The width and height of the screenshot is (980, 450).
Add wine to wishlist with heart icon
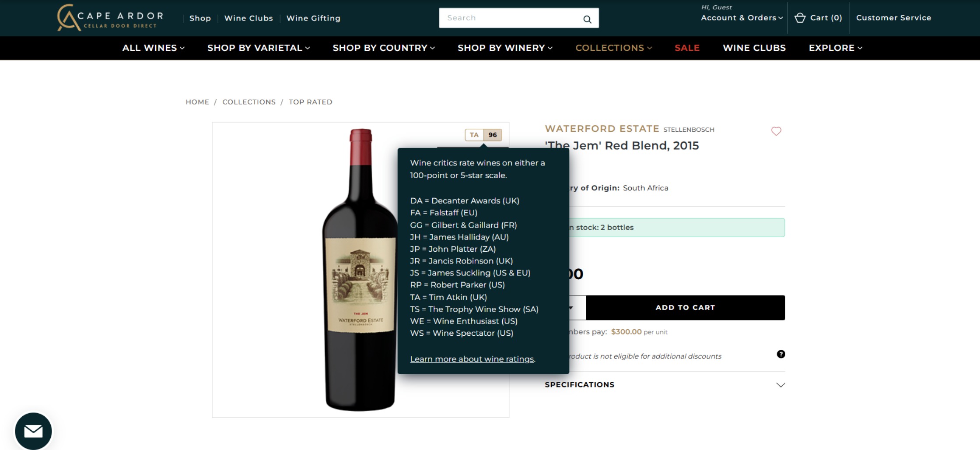click(776, 131)
